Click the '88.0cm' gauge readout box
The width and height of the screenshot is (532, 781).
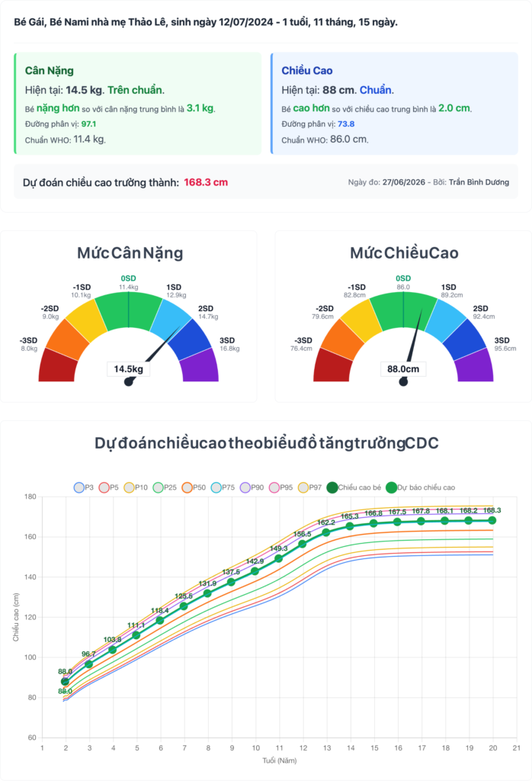403,369
